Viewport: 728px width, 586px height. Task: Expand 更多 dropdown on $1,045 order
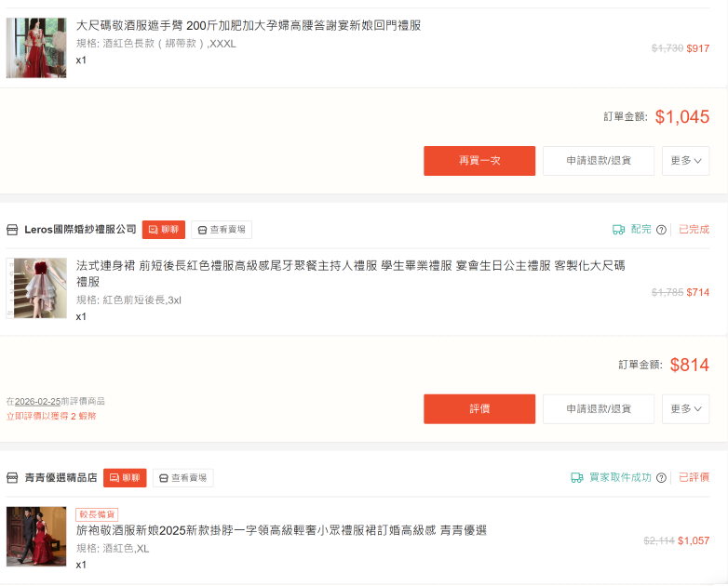(x=686, y=161)
